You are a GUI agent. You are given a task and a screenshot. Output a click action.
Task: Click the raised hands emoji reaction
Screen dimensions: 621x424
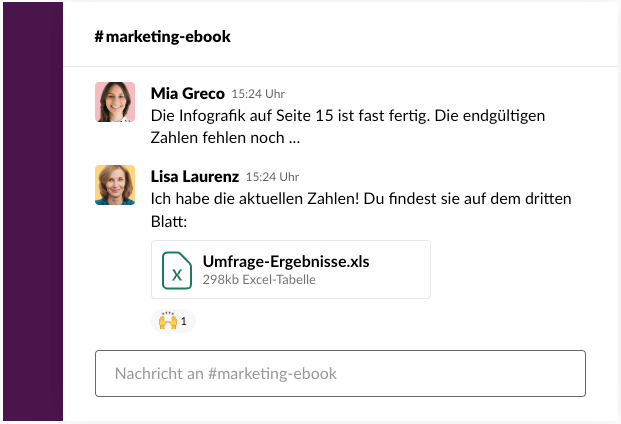coord(166,321)
